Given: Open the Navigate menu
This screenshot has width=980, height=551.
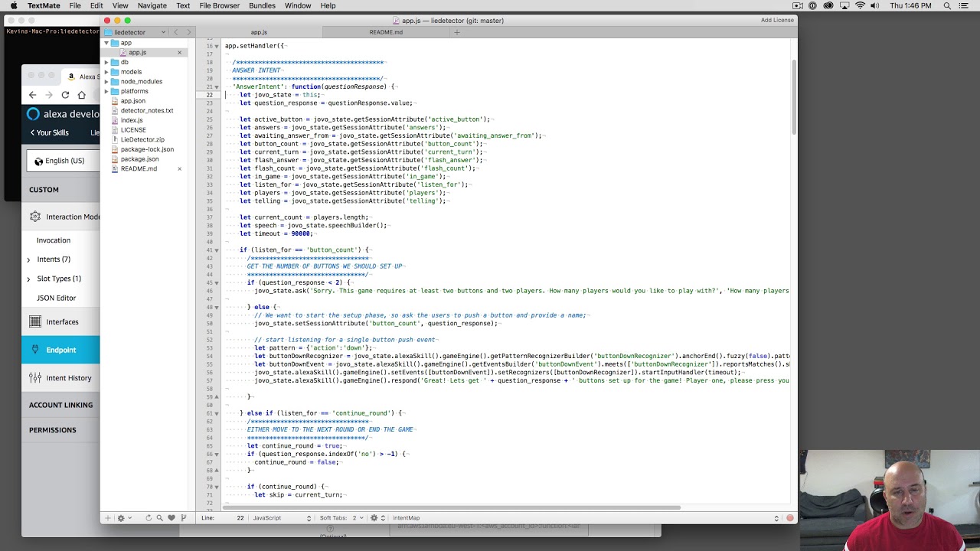Looking at the screenshot, I should click(152, 5).
